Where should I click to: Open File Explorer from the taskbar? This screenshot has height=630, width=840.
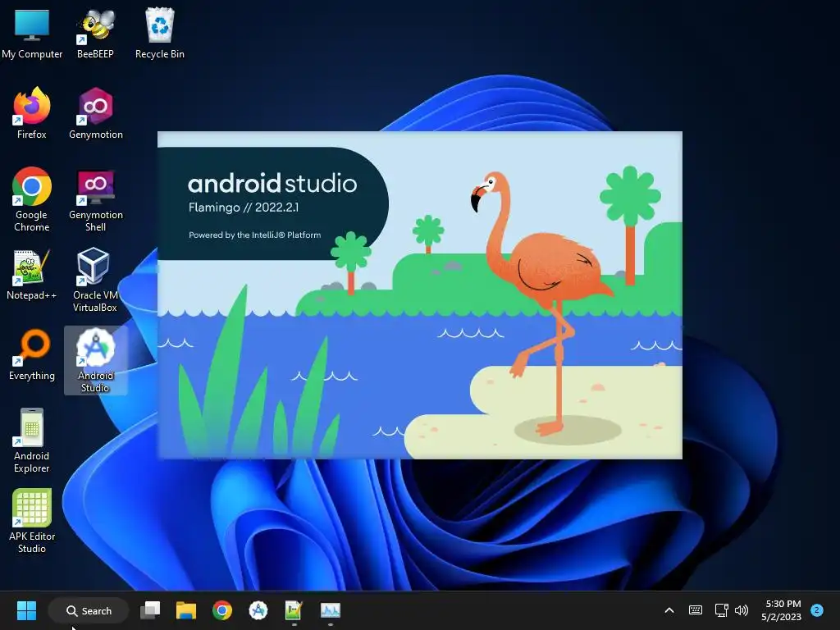pyautogui.click(x=186, y=610)
